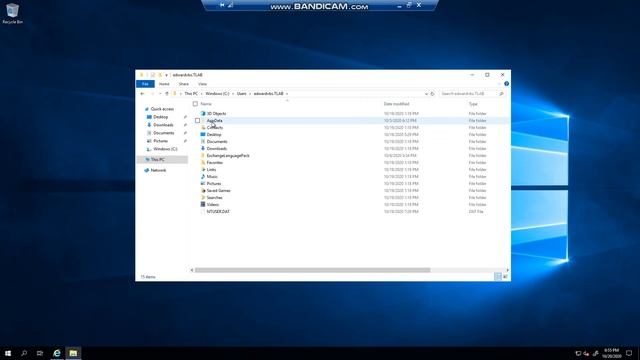
Task: Select Downloads under Quick access
Action: point(163,125)
